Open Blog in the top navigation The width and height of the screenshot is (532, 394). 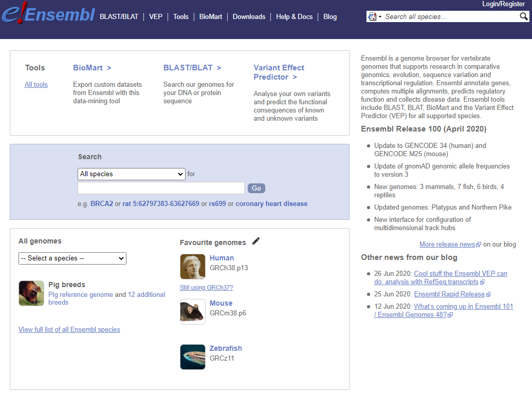pos(330,16)
